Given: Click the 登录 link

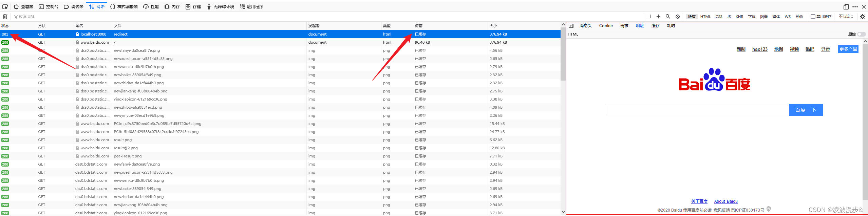Looking at the screenshot, I should [x=825, y=49].
